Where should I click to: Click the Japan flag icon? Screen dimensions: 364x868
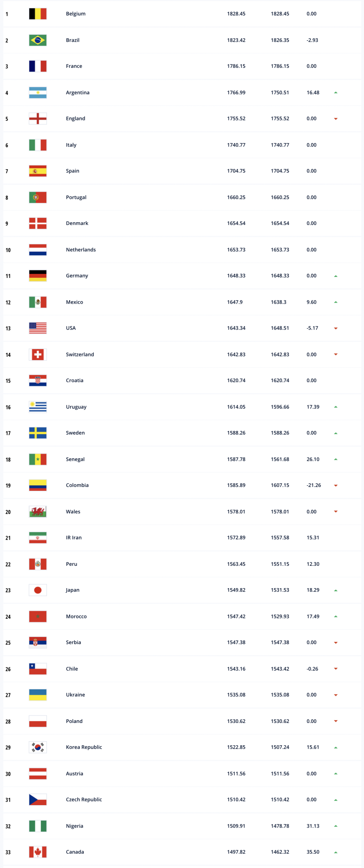[x=38, y=590]
